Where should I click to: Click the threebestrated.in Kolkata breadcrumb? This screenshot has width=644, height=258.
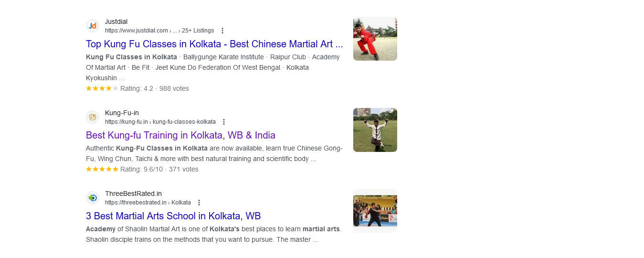tap(148, 203)
